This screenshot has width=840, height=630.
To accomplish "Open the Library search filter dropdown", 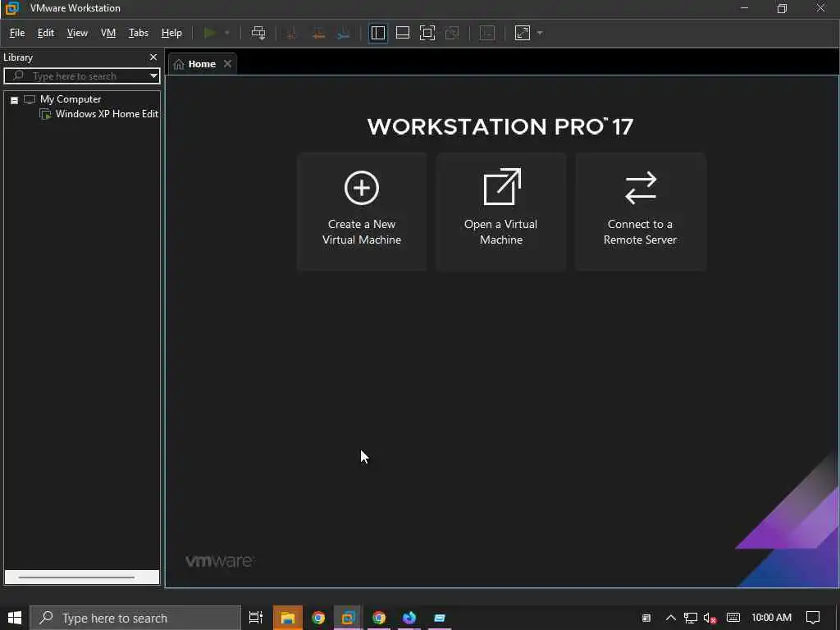I will [153, 76].
